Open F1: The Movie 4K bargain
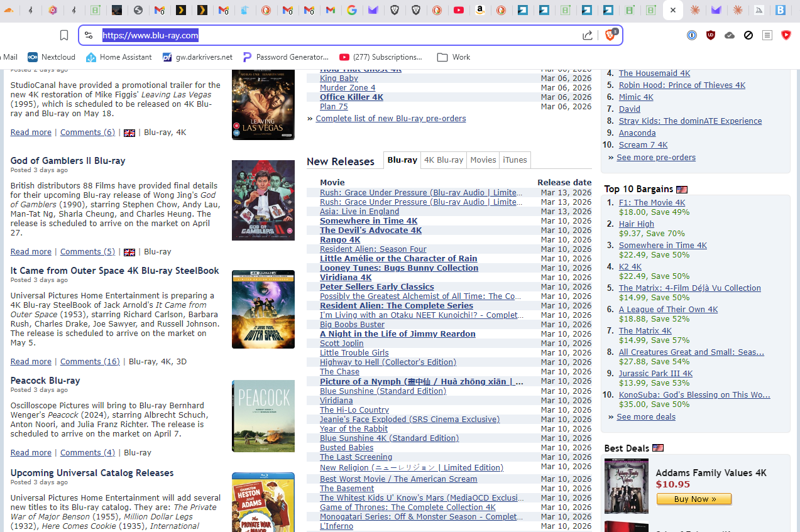The image size is (800, 532). pyautogui.click(x=652, y=203)
